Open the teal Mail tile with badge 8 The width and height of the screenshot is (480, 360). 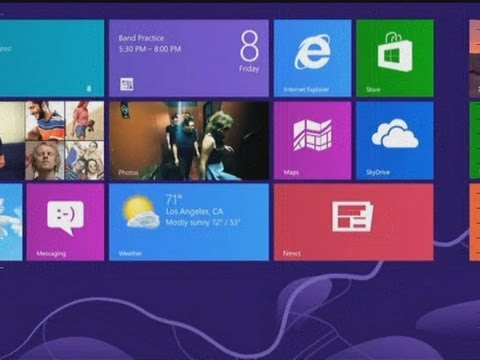click(x=52, y=58)
